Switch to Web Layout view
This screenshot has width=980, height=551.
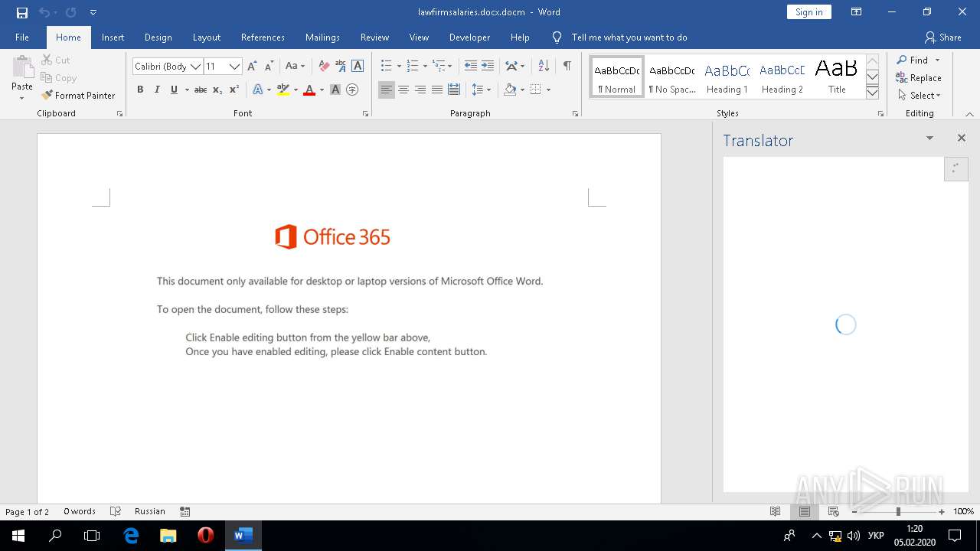pyautogui.click(x=834, y=512)
